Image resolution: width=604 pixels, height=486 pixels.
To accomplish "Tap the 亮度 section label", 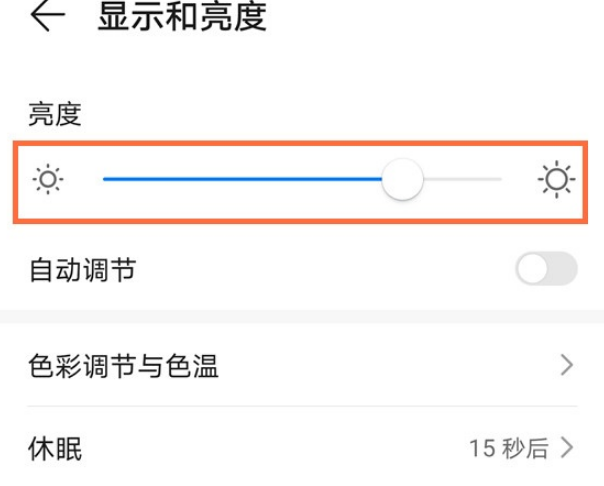I will (x=54, y=115).
